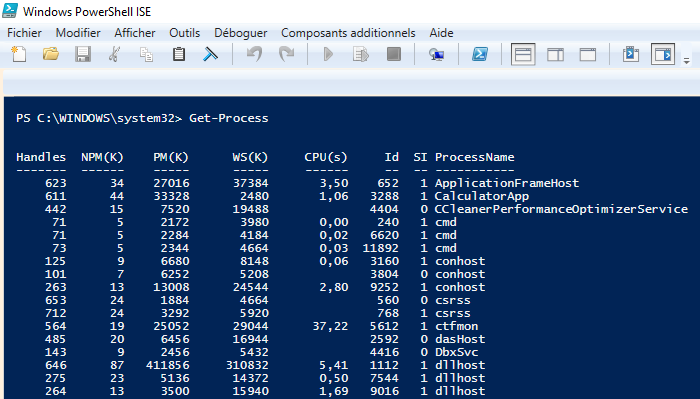This screenshot has height=399, width=700.
Task: Save the script with the floppy icon
Action: [83, 54]
